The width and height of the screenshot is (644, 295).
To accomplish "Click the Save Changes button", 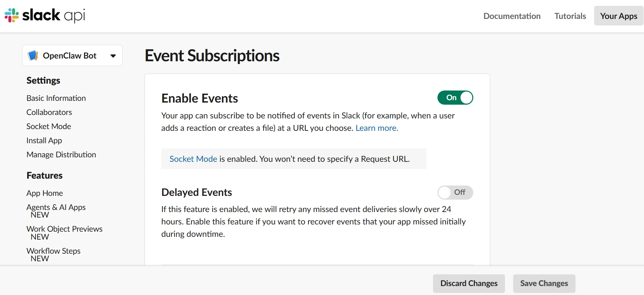I will tap(544, 283).
